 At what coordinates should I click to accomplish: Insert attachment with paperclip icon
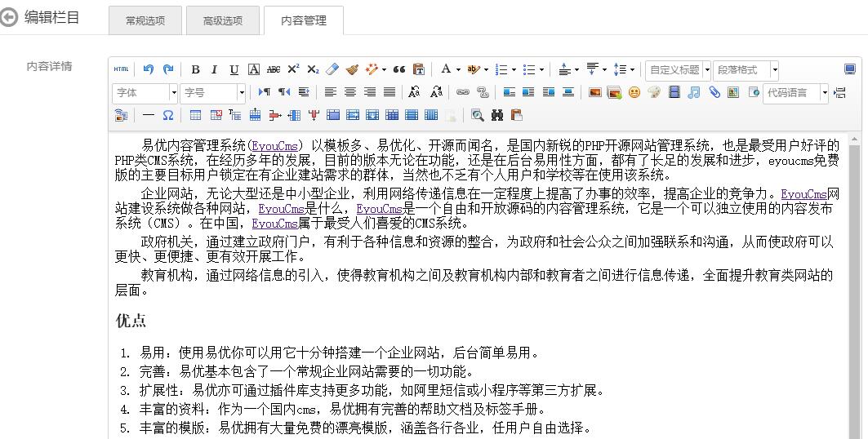[x=714, y=92]
